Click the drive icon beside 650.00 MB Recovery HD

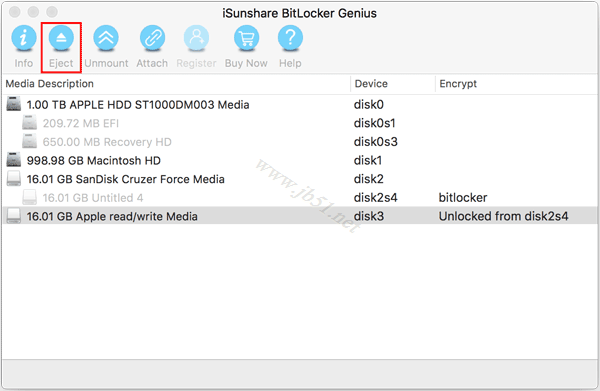tap(29, 142)
